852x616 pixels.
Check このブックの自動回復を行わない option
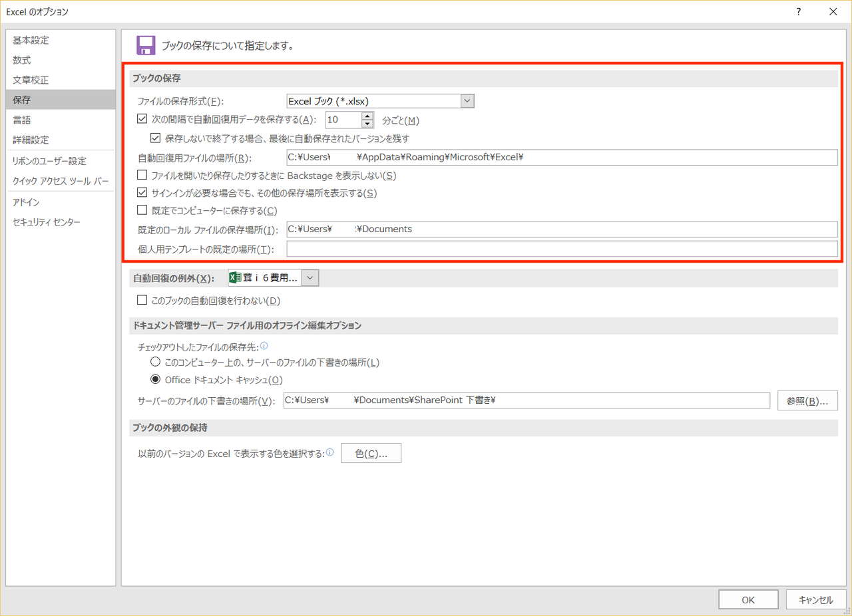tap(142, 301)
